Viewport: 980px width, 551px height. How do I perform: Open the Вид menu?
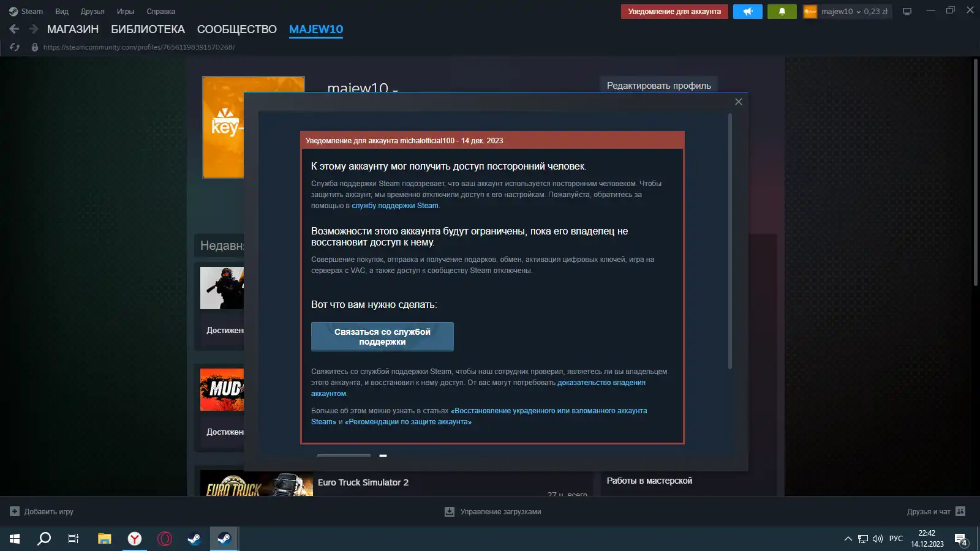tap(62, 12)
